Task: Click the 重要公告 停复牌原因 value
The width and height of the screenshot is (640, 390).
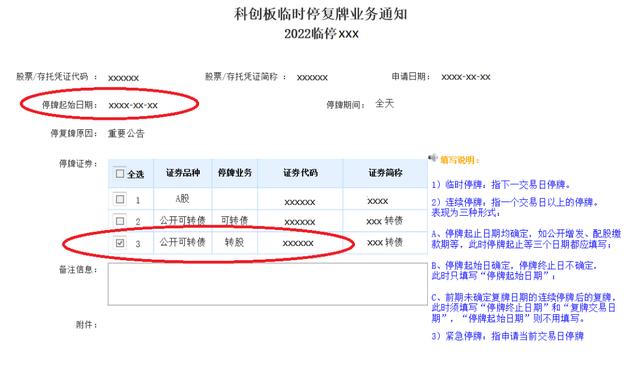Action: 126,133
